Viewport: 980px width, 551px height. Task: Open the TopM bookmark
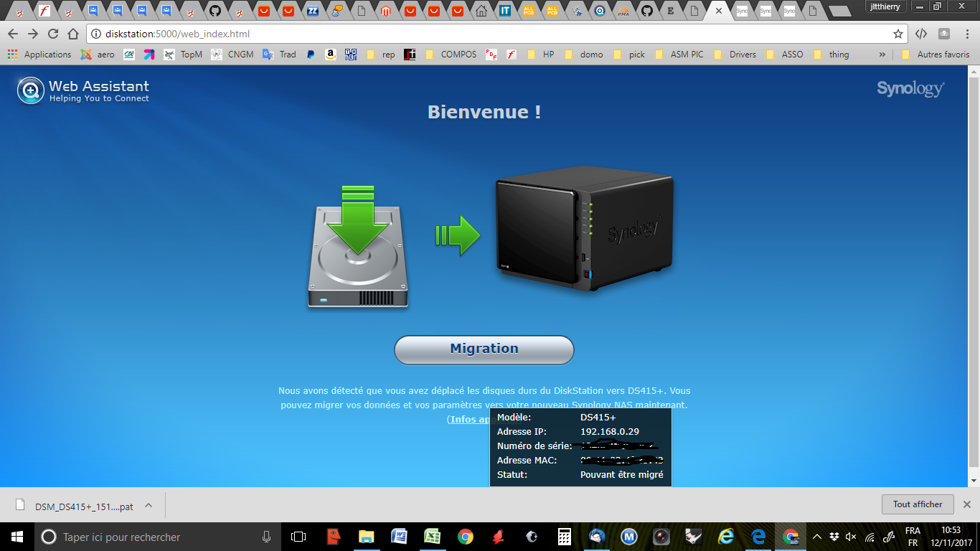[x=183, y=55]
